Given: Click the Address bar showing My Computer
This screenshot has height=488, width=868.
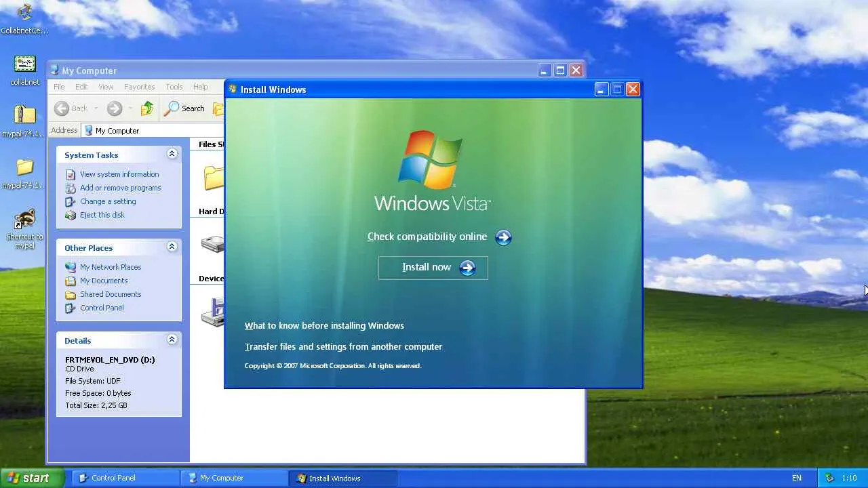Looking at the screenshot, I should pos(153,130).
